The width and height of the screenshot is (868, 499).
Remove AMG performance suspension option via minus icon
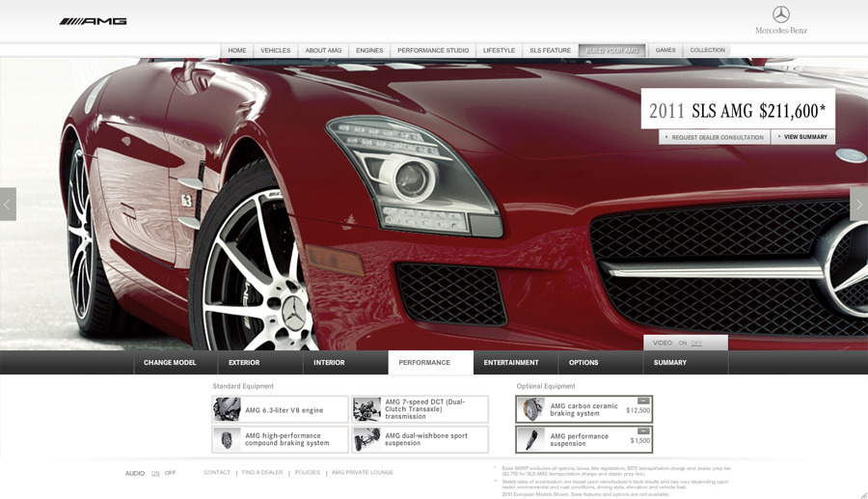coord(643,430)
